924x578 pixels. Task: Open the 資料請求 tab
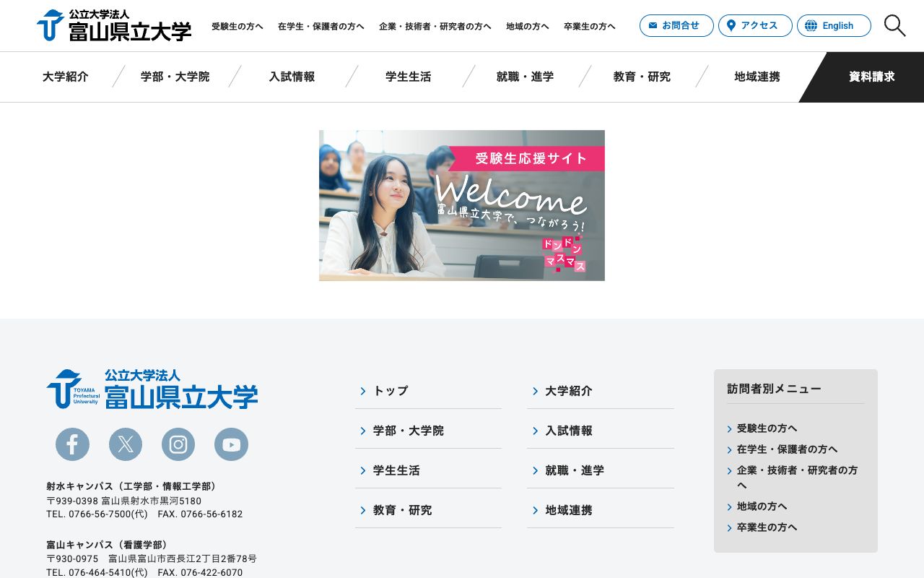871,77
